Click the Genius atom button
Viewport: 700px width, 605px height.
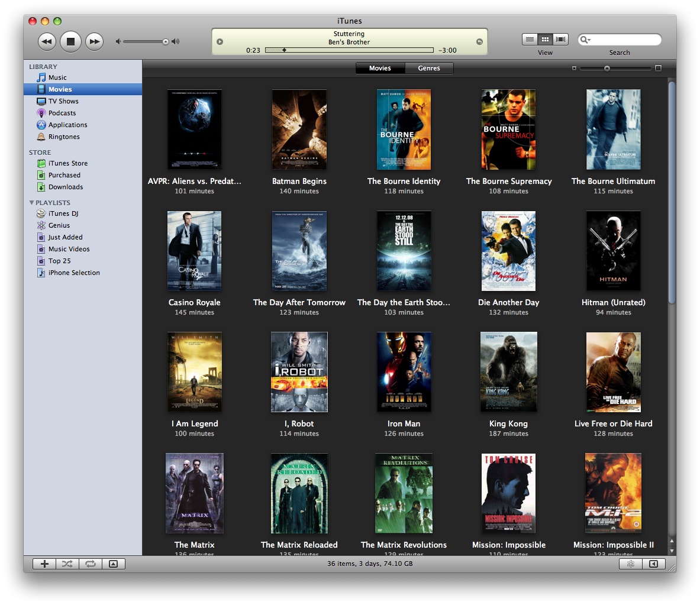coord(631,564)
